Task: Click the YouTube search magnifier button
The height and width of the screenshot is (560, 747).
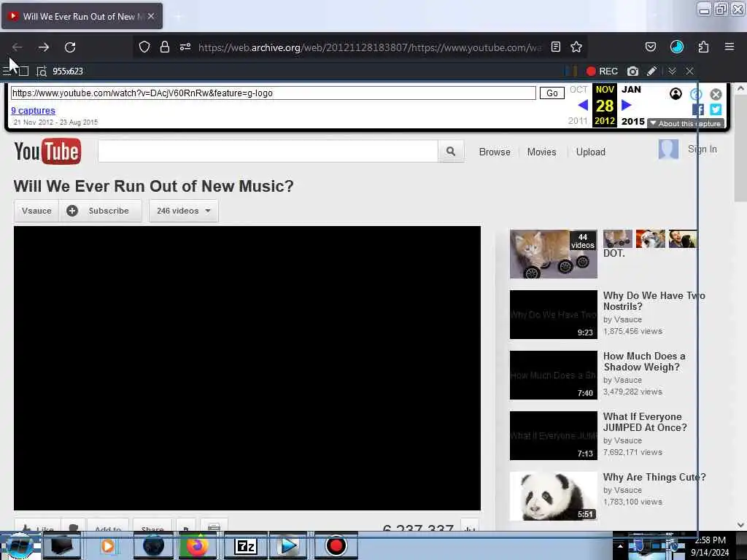Action: [x=451, y=152]
